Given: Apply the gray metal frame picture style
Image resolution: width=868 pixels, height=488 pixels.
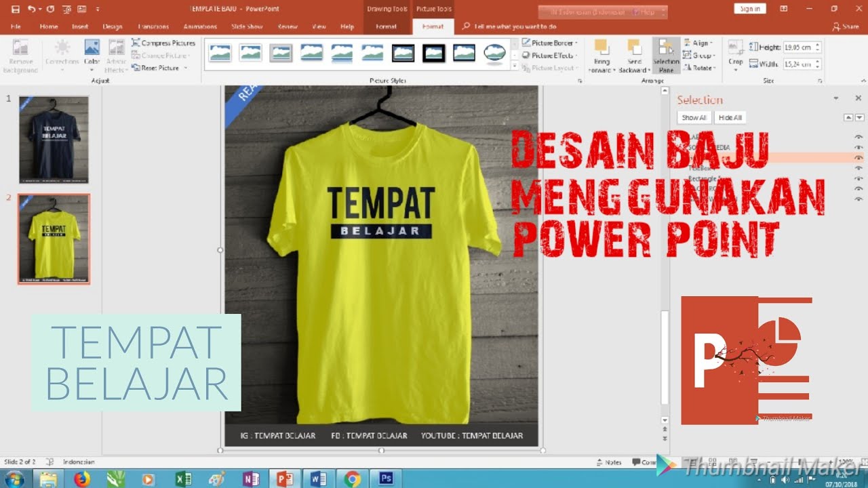Looking at the screenshot, I should click(x=281, y=53).
